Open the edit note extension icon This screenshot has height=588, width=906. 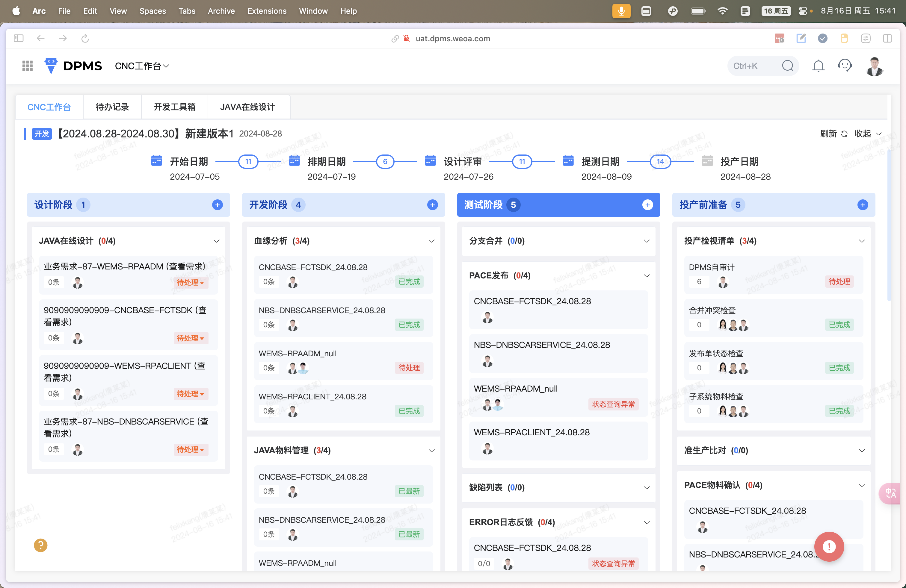coord(801,38)
